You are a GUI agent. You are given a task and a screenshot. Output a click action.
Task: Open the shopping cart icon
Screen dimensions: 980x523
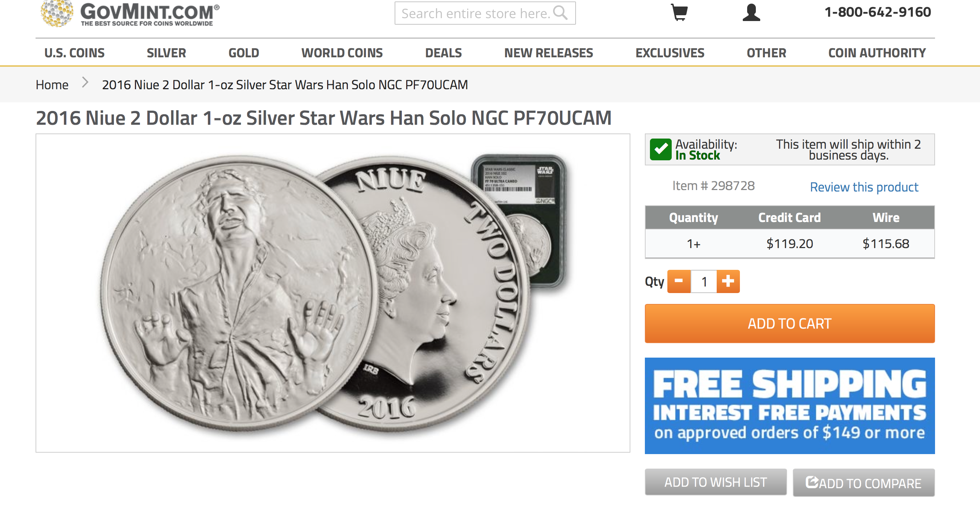click(x=679, y=13)
